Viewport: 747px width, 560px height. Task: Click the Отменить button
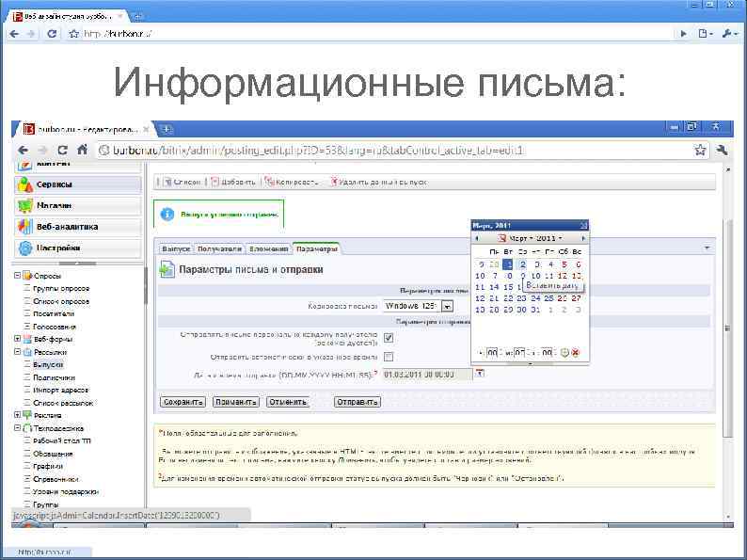pyautogui.click(x=287, y=402)
